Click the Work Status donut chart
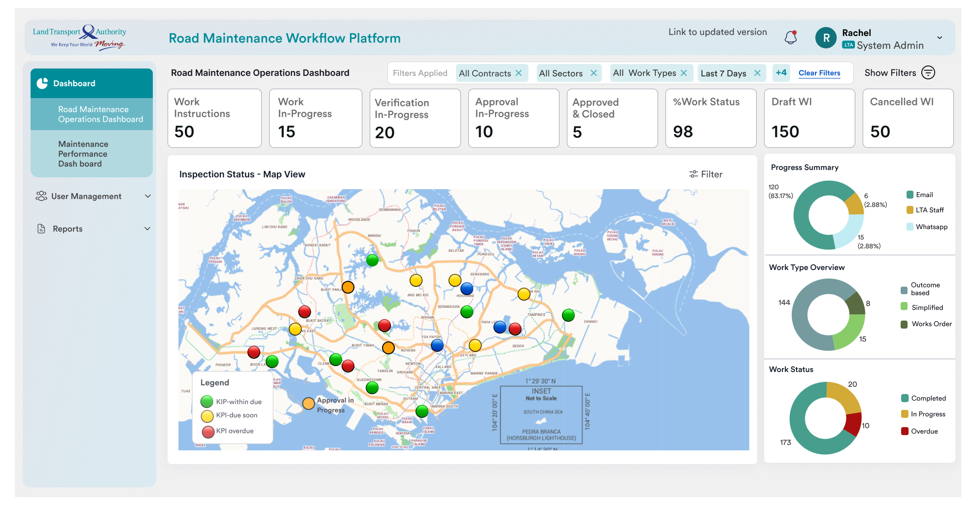Screen dimensions: 980x507 tap(826, 418)
